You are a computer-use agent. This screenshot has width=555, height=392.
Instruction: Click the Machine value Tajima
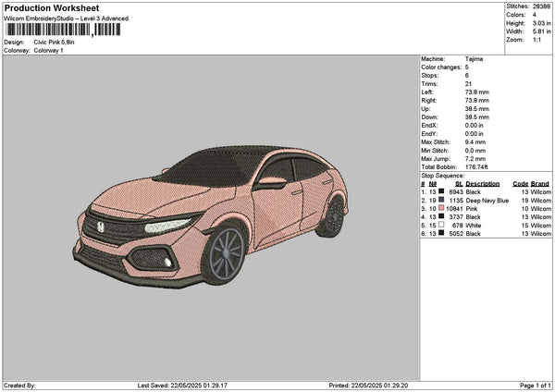click(474, 59)
